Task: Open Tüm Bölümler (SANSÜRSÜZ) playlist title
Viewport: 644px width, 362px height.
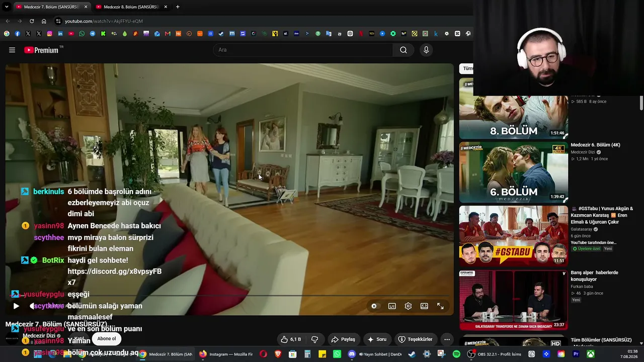Action: point(601,340)
